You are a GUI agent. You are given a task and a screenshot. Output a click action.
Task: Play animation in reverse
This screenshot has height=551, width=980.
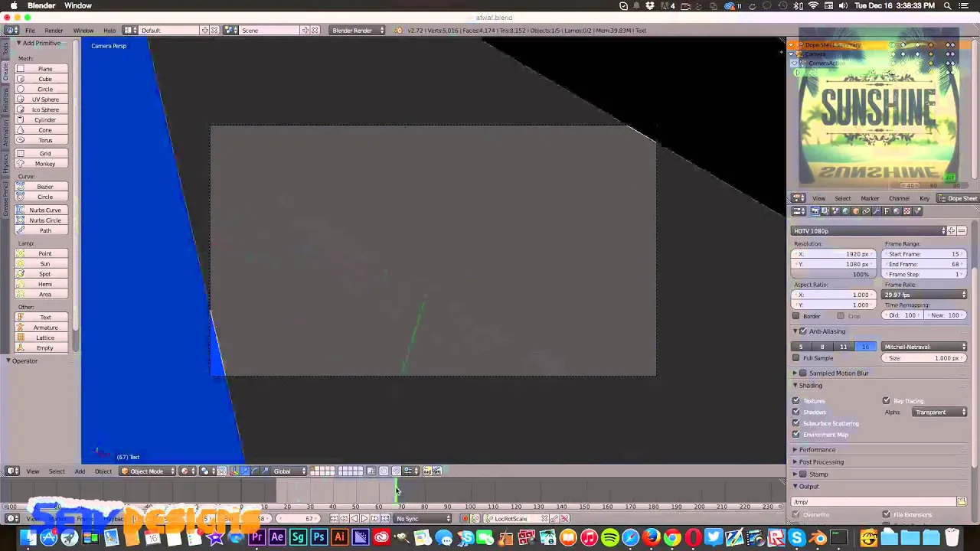354,519
